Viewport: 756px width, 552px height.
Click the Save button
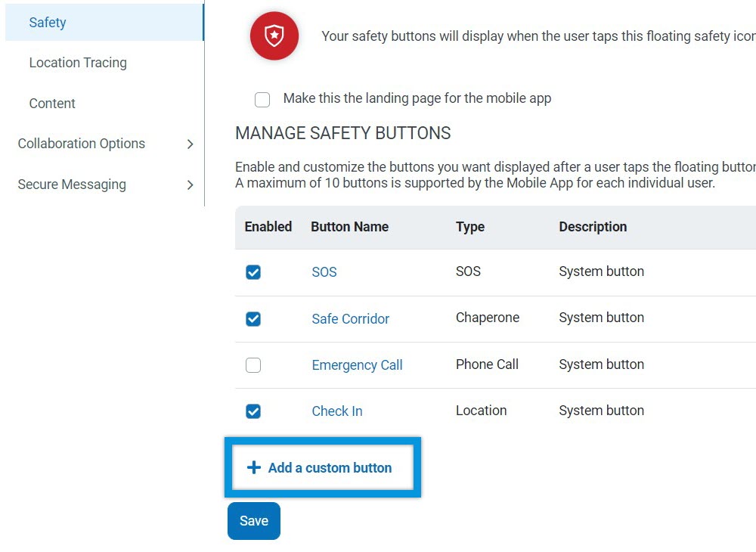[253, 520]
